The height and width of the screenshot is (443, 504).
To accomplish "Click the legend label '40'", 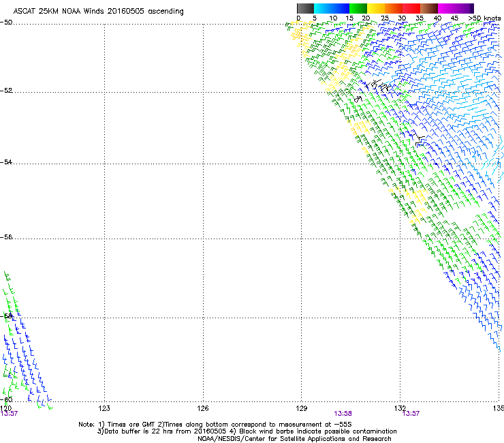I will pyautogui.click(x=437, y=18).
